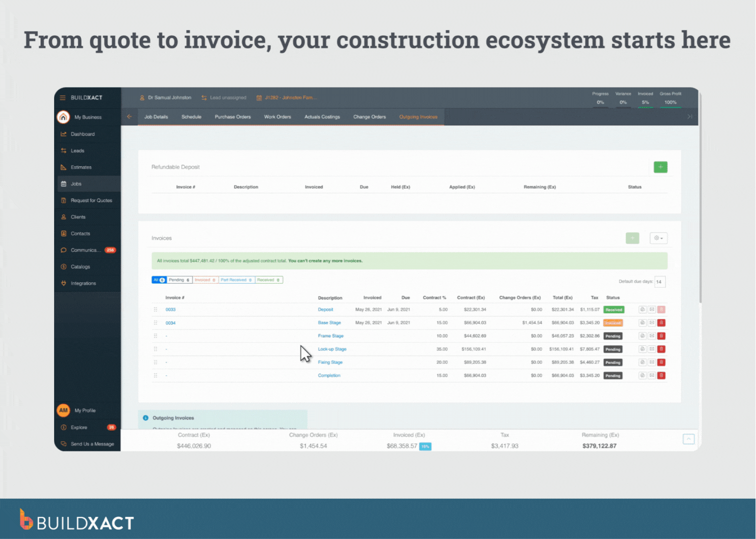Screen dimensions: 756x539
Task: Filter invoices by Pending status
Action: [179, 280]
